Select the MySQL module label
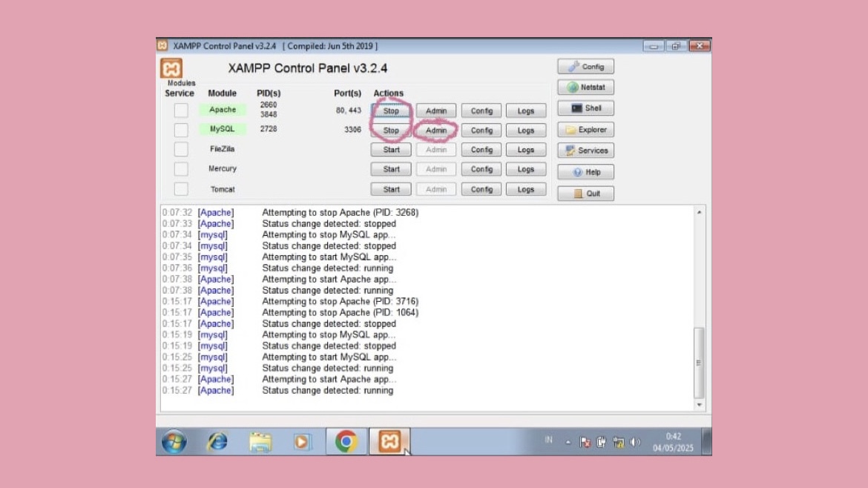 click(223, 129)
